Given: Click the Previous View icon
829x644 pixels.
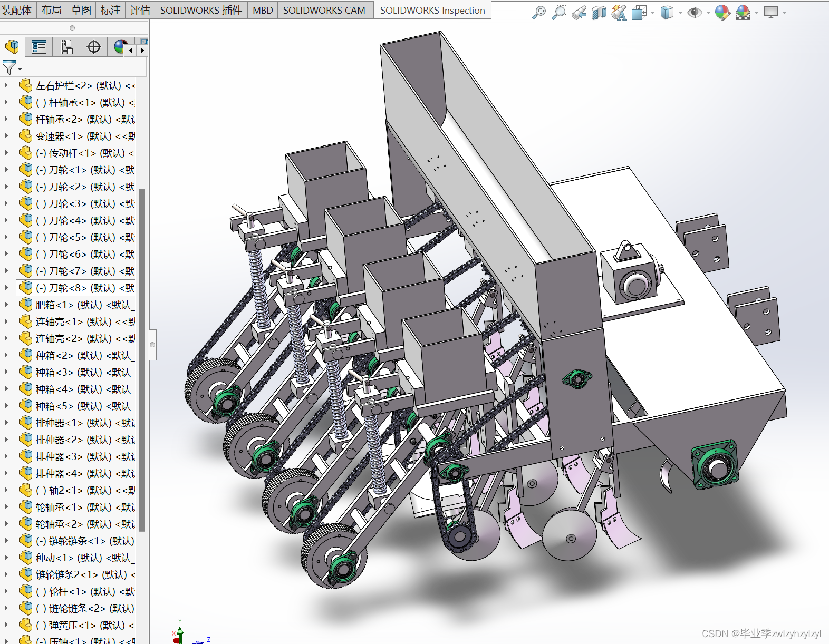Looking at the screenshot, I should pyautogui.click(x=579, y=13).
